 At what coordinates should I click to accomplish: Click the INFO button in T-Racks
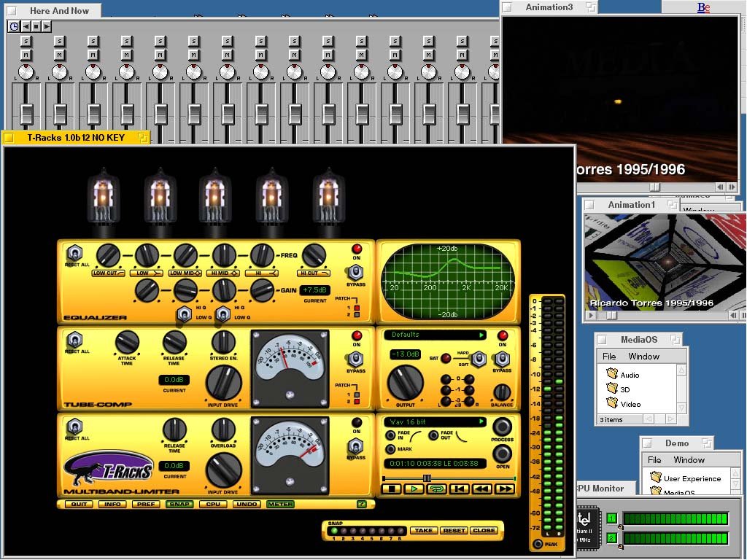(112, 504)
